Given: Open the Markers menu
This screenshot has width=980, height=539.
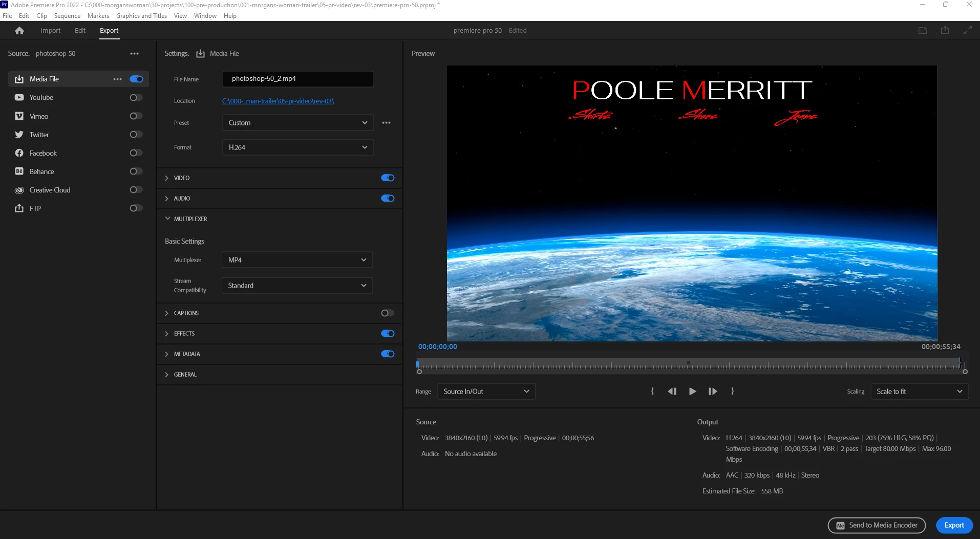Looking at the screenshot, I should 98,16.
